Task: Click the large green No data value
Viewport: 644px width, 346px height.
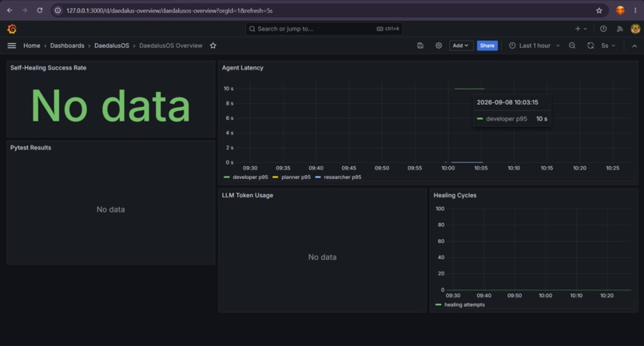Action: click(110, 106)
